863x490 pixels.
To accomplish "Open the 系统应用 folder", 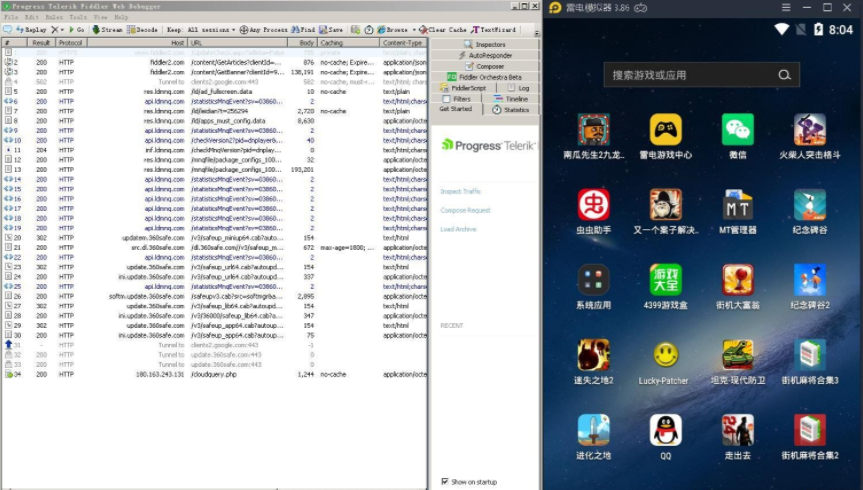I will [x=593, y=286].
